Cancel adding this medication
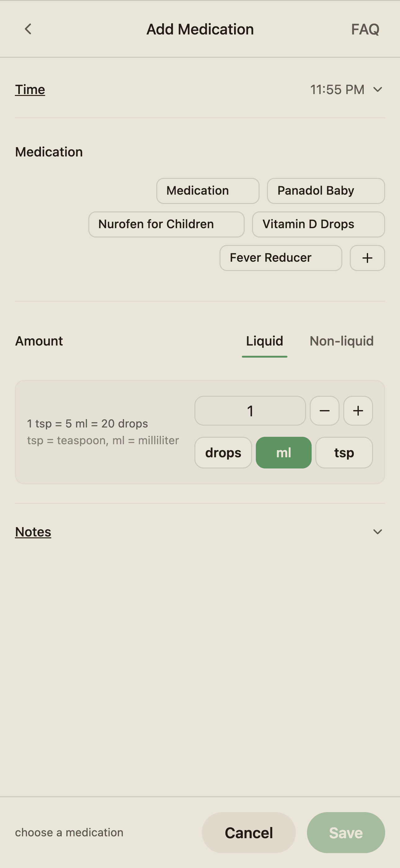400x868 pixels. pyautogui.click(x=248, y=833)
